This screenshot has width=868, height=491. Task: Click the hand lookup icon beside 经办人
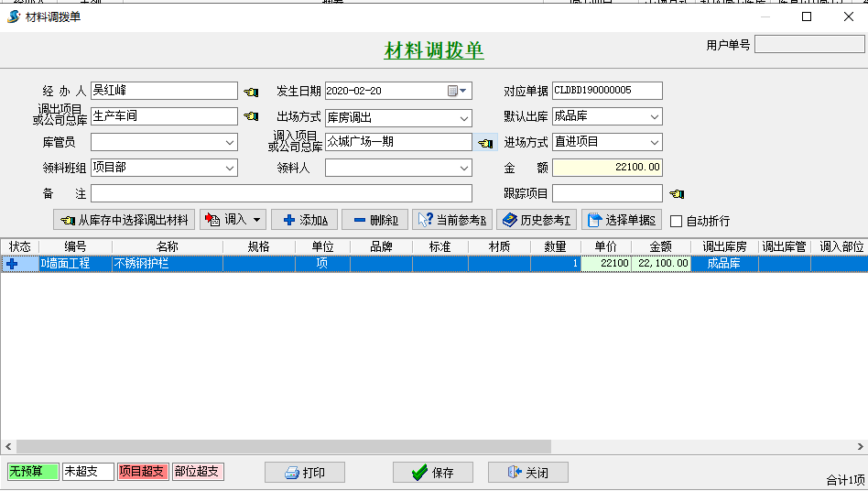click(251, 92)
